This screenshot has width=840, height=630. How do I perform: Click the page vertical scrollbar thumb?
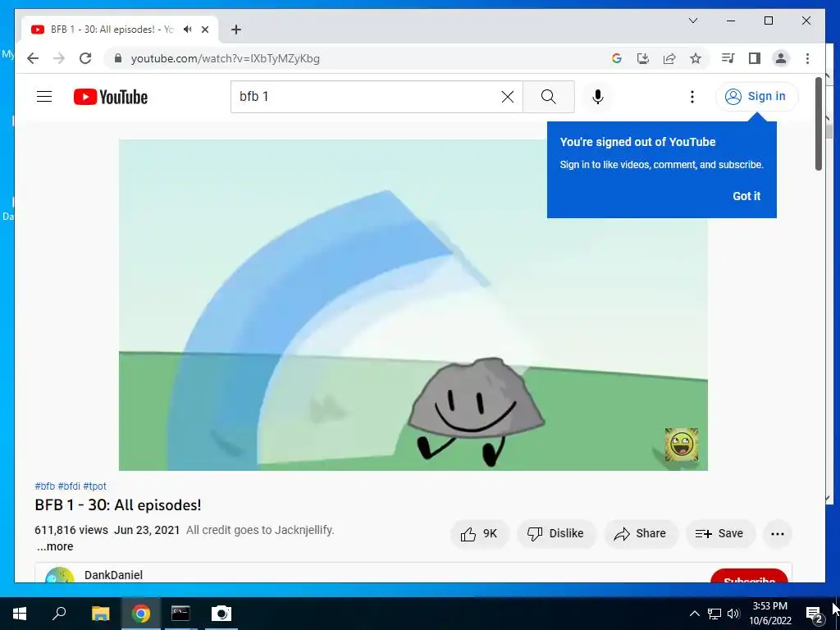coord(818,125)
